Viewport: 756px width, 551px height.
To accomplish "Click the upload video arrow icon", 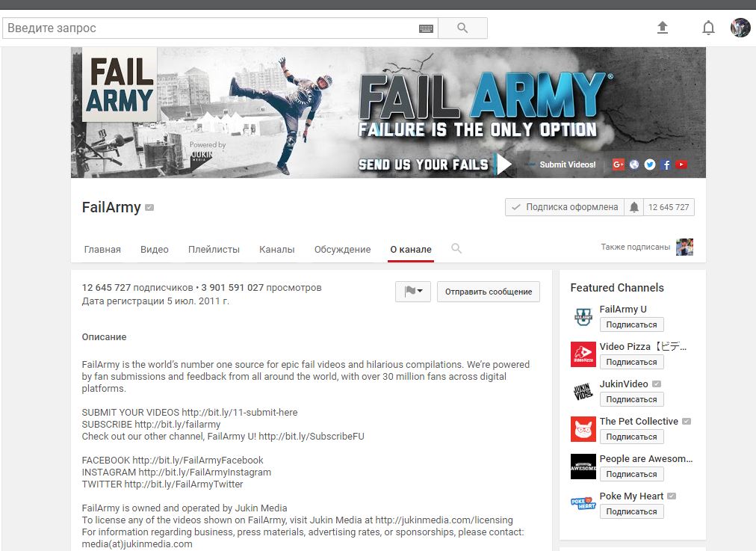I will pos(663,28).
